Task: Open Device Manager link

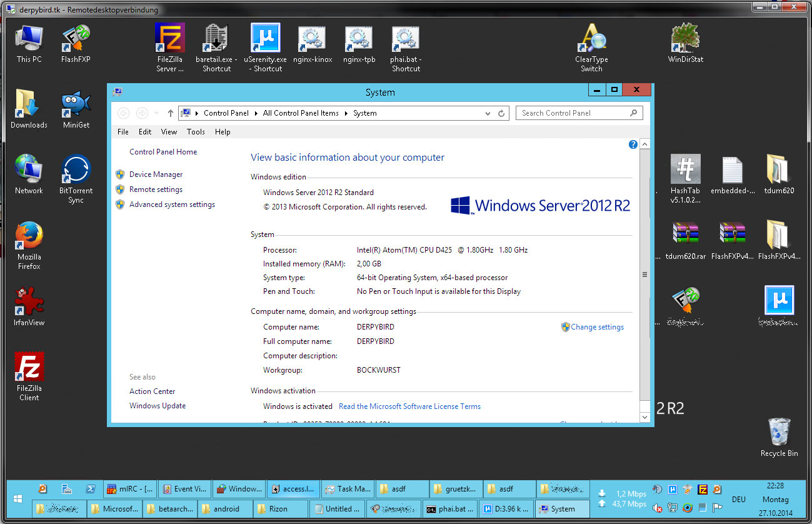Action: click(156, 174)
